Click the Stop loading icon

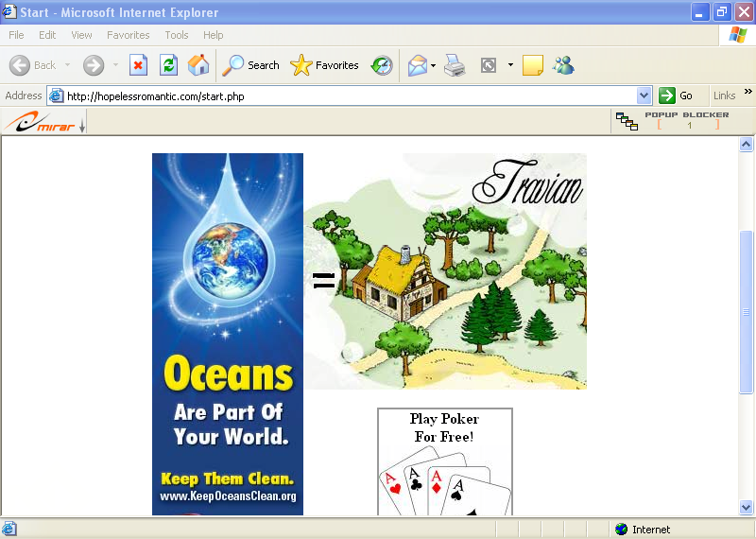click(138, 65)
